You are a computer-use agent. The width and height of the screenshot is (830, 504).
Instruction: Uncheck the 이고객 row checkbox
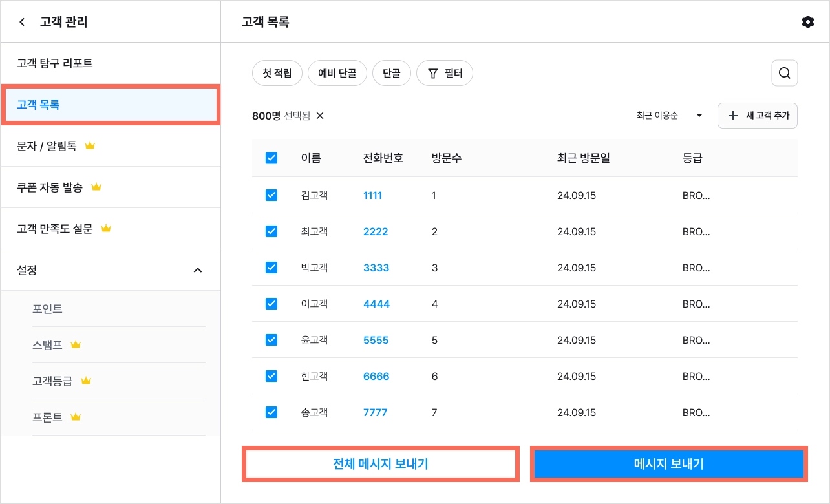click(271, 304)
